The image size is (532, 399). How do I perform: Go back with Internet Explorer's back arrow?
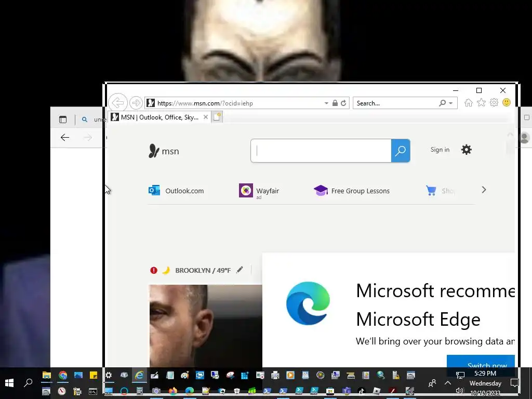tap(118, 102)
